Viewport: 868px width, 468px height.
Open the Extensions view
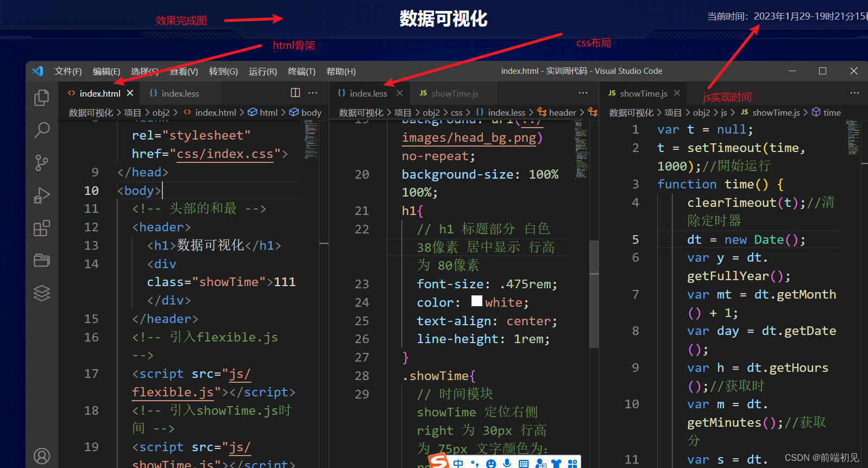[42, 228]
